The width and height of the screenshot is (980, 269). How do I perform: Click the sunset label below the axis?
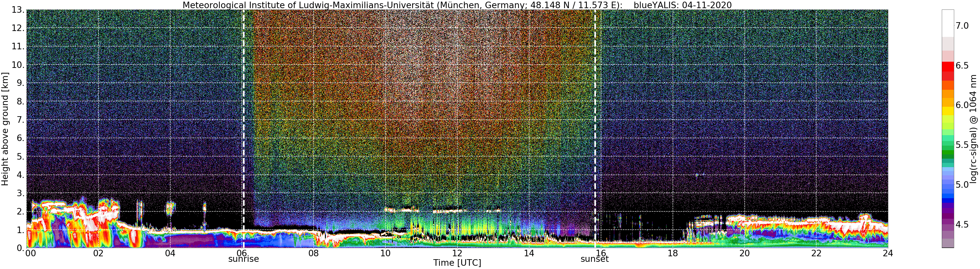(595, 259)
